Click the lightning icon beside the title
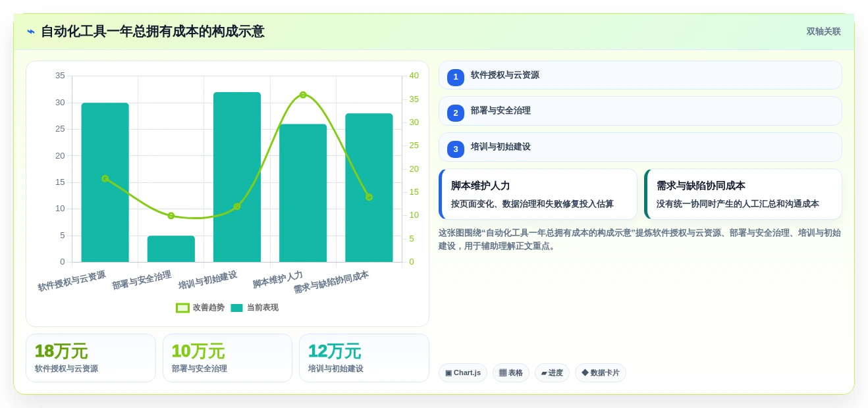 tap(31, 32)
